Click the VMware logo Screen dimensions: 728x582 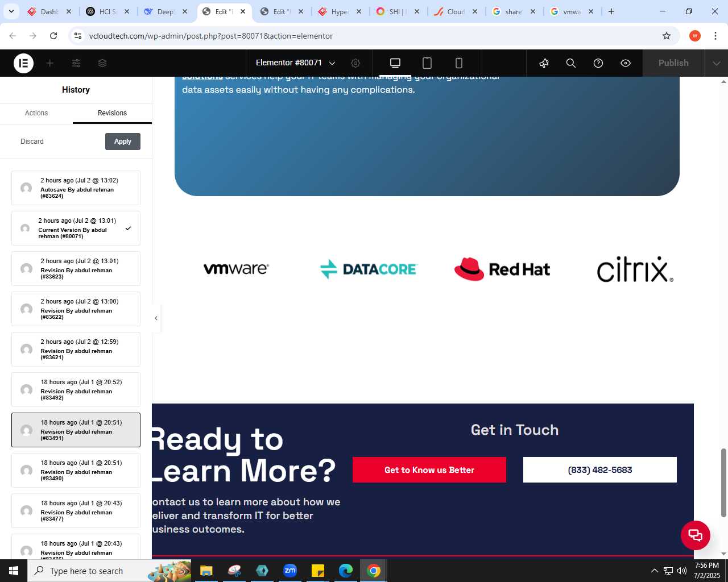coord(236,269)
